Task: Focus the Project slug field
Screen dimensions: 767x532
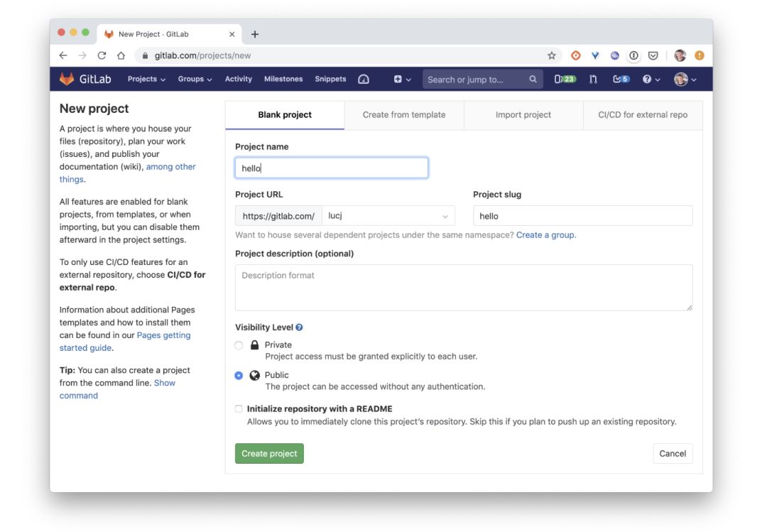Action: 582,216
